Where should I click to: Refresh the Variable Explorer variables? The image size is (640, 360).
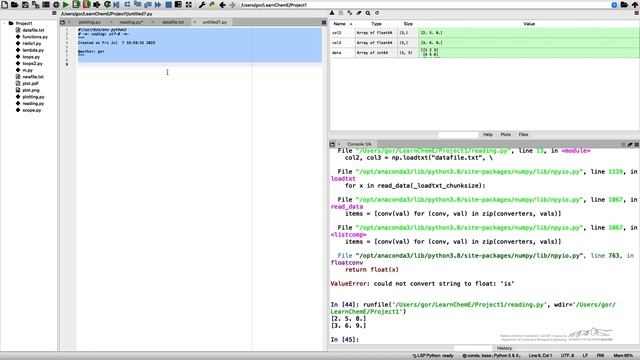[x=377, y=13]
